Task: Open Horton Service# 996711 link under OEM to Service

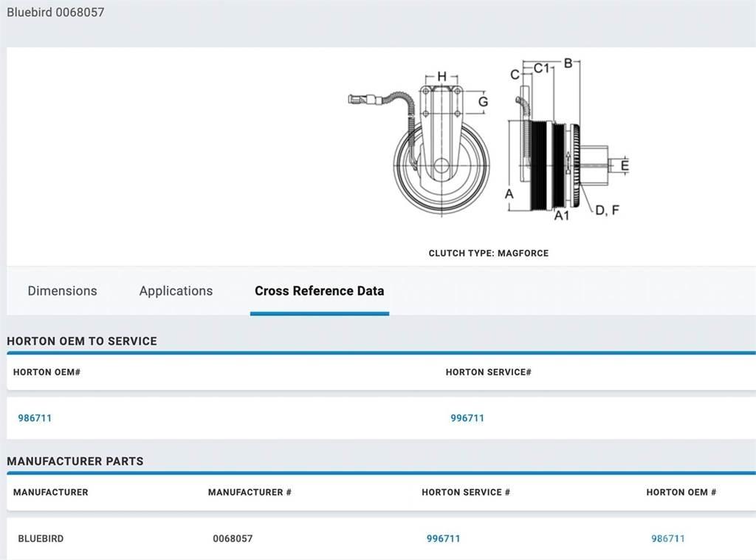Action: [467, 418]
